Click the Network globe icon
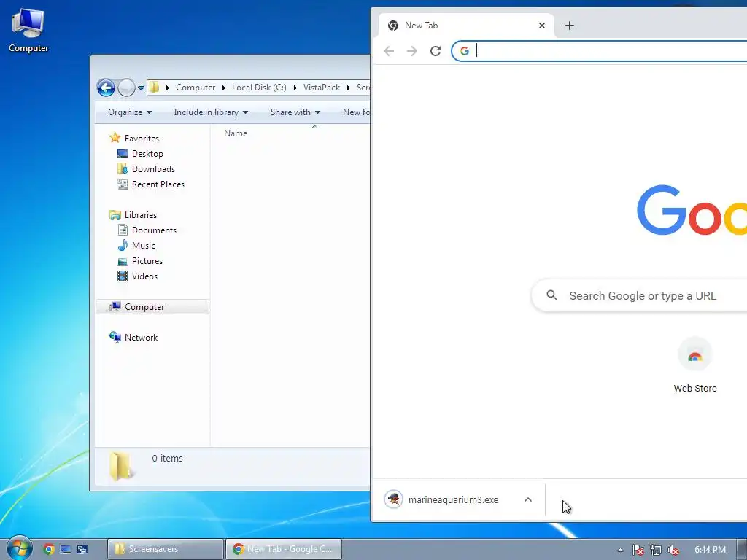The height and width of the screenshot is (560, 747). click(115, 337)
